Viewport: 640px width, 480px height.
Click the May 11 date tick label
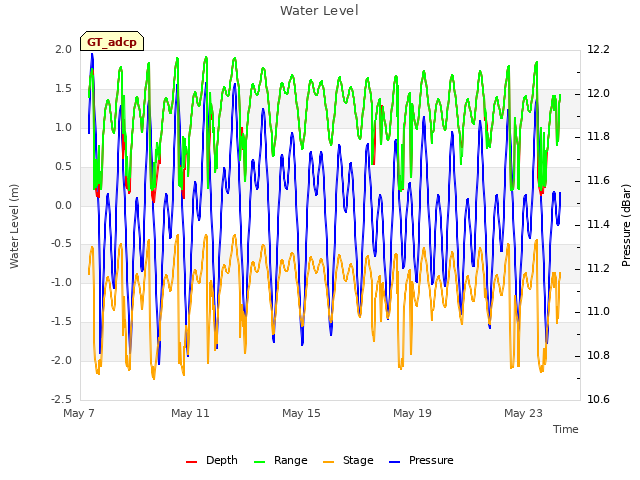[x=190, y=413]
